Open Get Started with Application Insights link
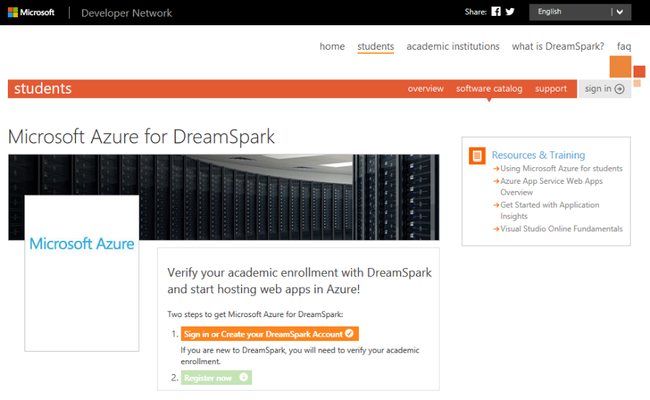 pos(550,210)
